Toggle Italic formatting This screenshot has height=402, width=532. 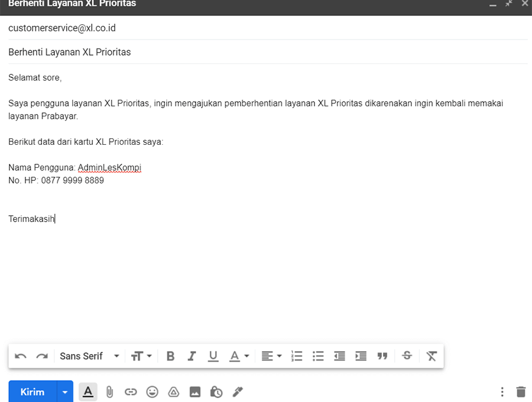(x=192, y=356)
